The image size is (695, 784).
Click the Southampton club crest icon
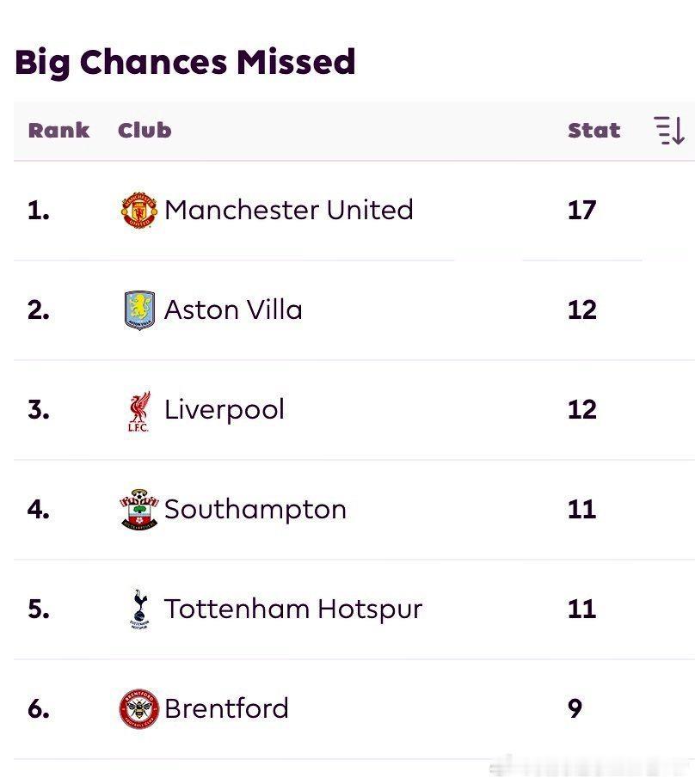coord(138,510)
